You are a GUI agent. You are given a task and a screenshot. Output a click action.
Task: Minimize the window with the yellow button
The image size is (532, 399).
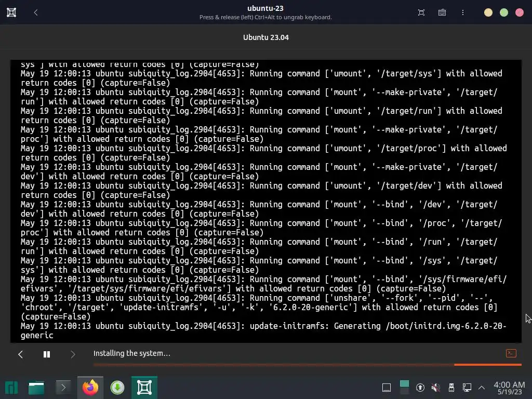488,12
